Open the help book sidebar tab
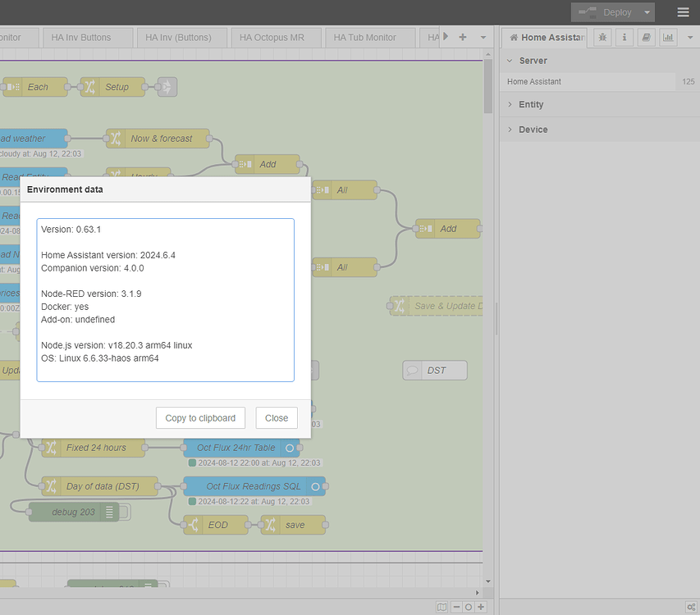The image size is (700, 615). (646, 38)
